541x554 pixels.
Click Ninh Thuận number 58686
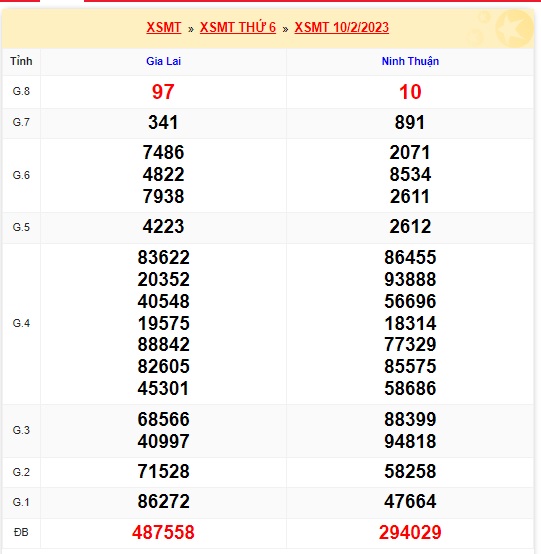(x=410, y=388)
